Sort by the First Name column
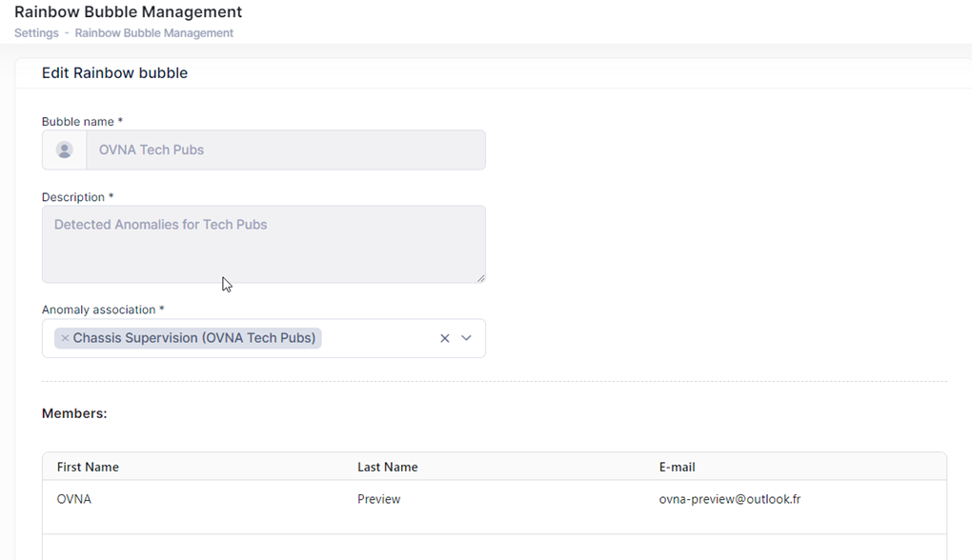Viewport: 972px width, 560px height. point(88,467)
